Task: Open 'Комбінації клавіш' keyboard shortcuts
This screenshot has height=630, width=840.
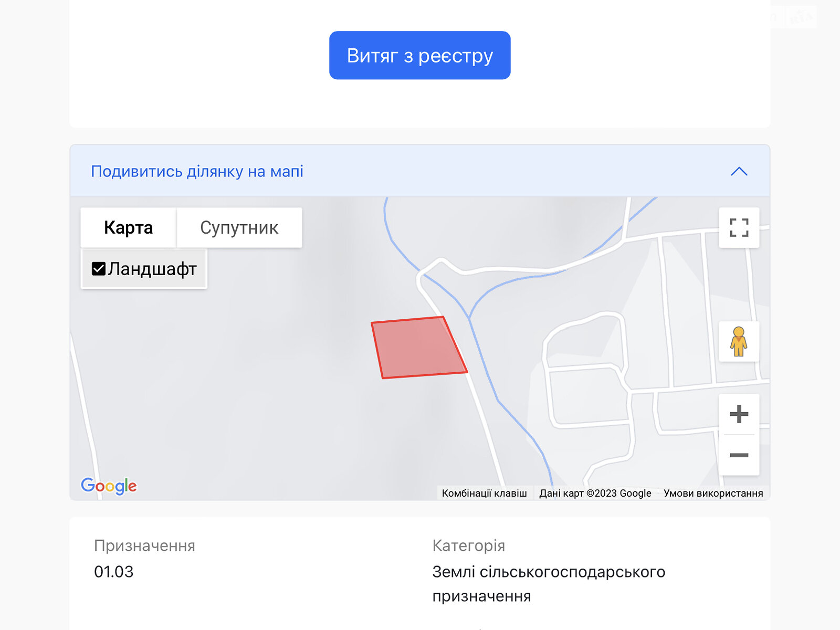Action: click(484, 493)
